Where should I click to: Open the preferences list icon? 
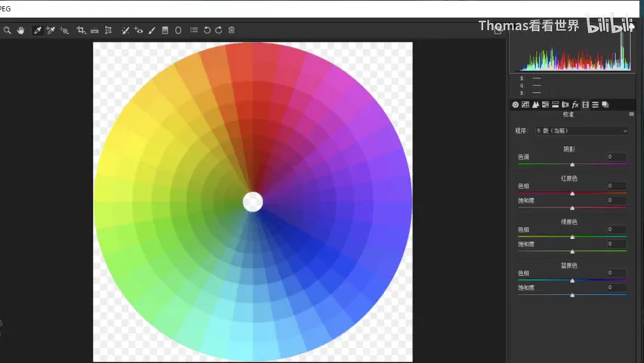point(194,30)
